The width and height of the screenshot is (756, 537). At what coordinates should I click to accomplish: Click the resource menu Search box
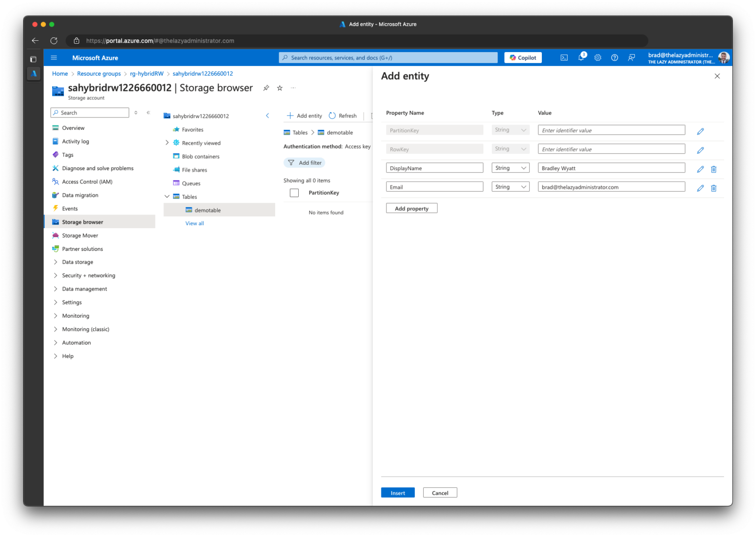coord(90,113)
